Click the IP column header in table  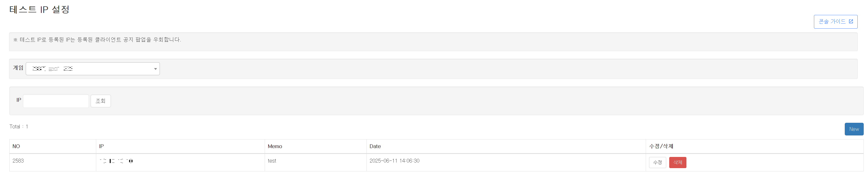tap(102, 146)
